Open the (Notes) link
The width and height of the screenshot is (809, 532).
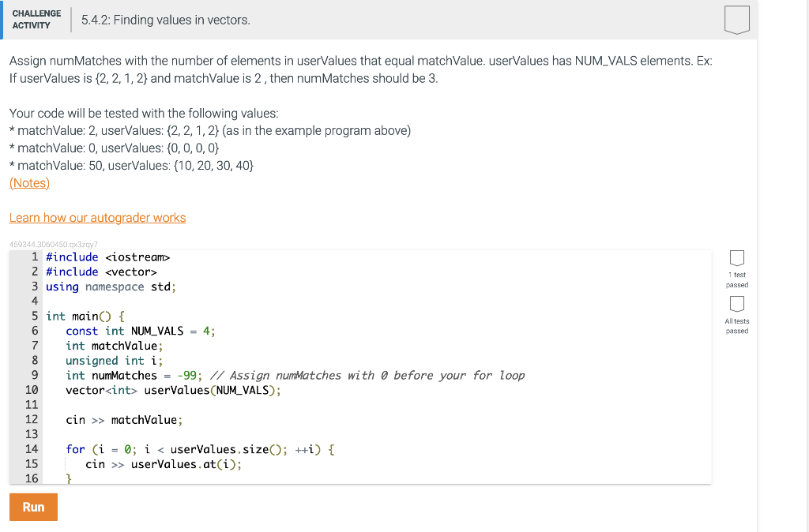(x=28, y=182)
